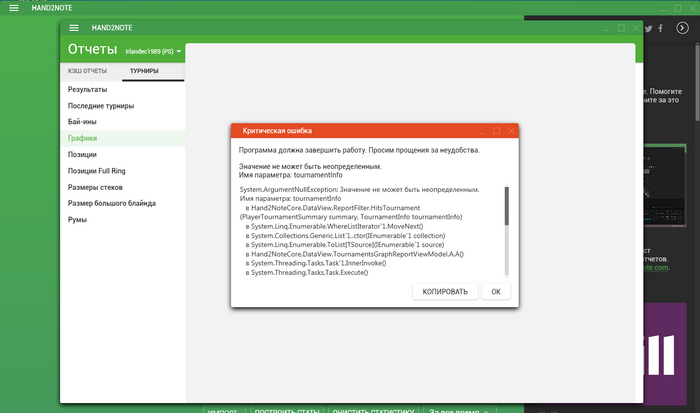Close the Отчеты window
Viewport: 700px width, 413px height.
tap(636, 28)
